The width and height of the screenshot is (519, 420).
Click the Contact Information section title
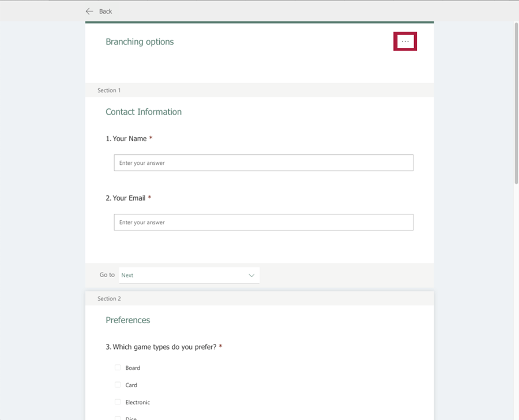click(x=144, y=112)
